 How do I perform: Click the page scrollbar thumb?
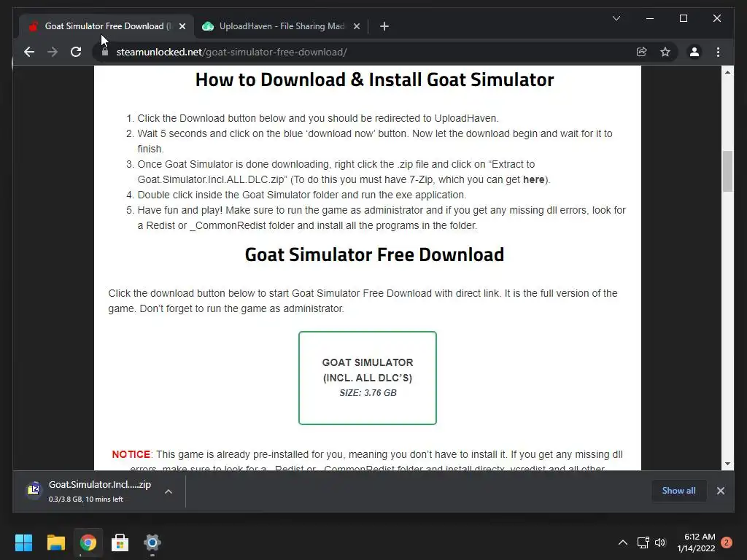[x=727, y=171]
